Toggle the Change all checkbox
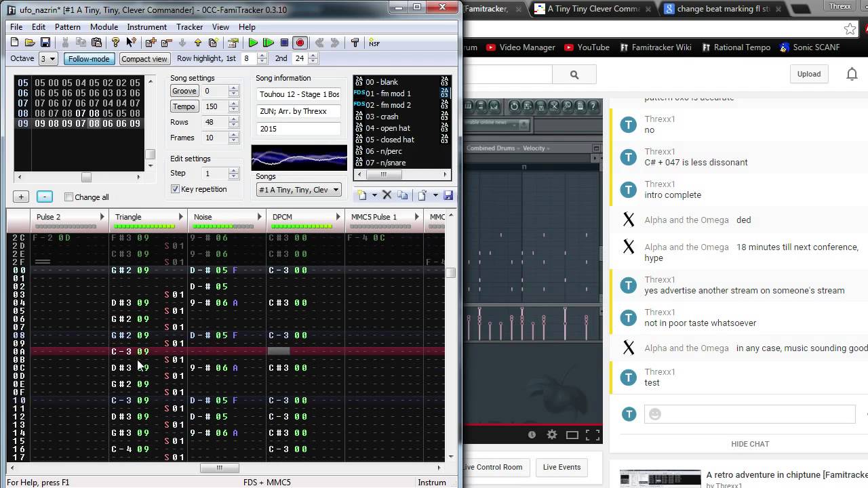The width and height of the screenshot is (868, 488). pyautogui.click(x=68, y=197)
